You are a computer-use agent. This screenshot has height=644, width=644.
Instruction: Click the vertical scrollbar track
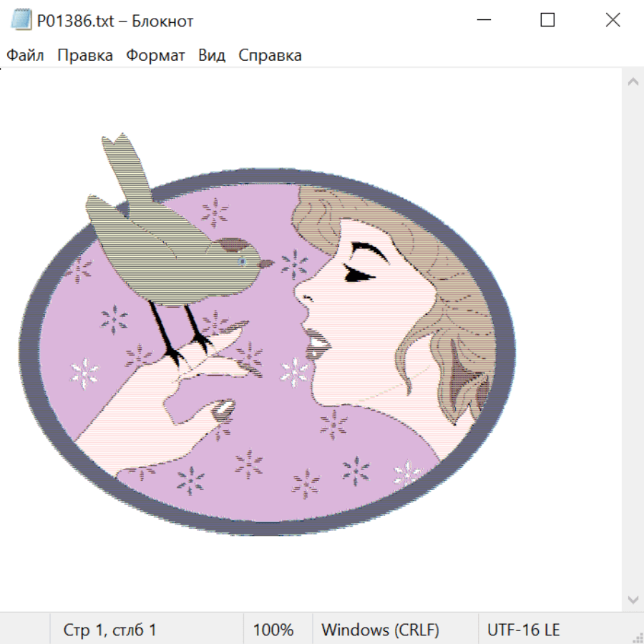[x=633, y=340]
